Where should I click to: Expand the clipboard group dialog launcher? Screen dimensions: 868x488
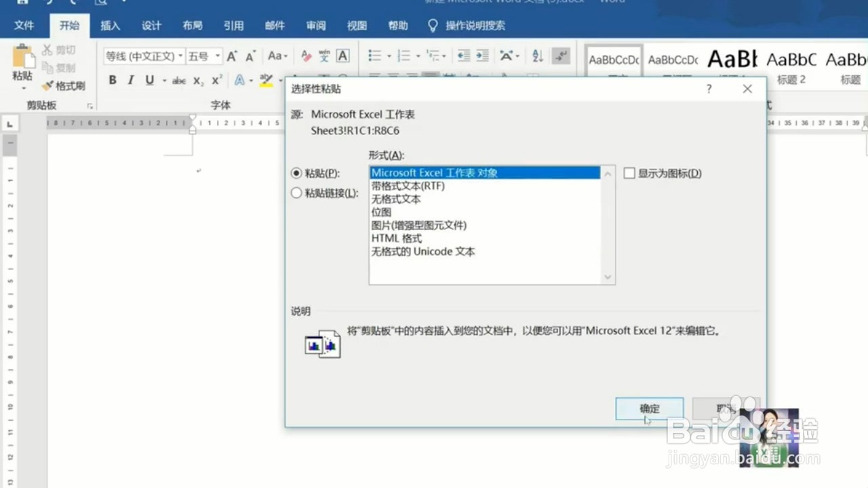[x=90, y=106]
